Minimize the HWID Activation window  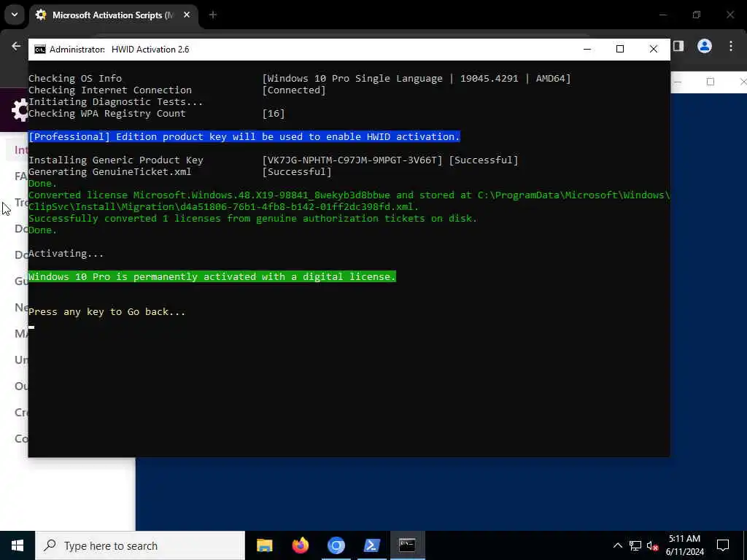click(587, 49)
